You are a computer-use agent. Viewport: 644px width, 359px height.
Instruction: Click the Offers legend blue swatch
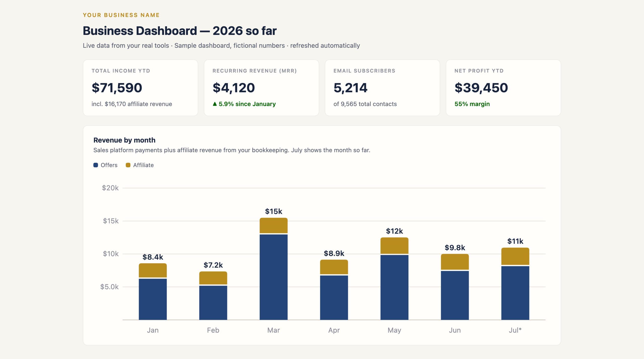(x=96, y=165)
